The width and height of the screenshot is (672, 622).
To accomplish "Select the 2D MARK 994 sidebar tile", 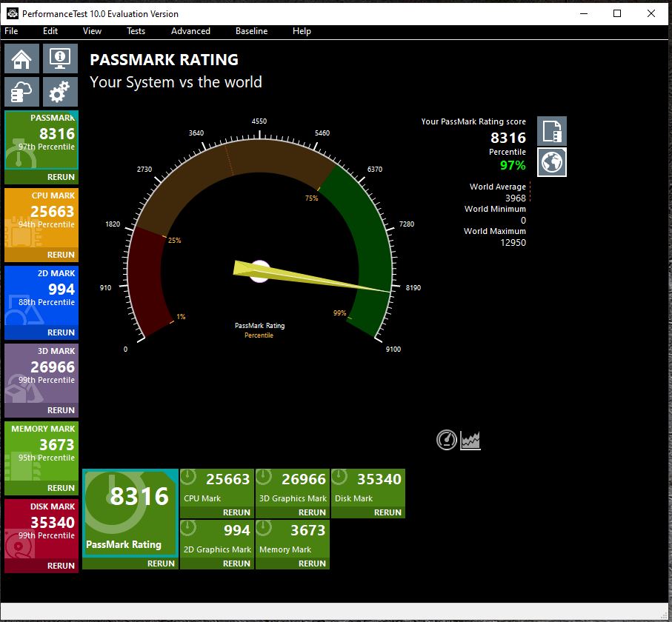I will tap(41, 296).
